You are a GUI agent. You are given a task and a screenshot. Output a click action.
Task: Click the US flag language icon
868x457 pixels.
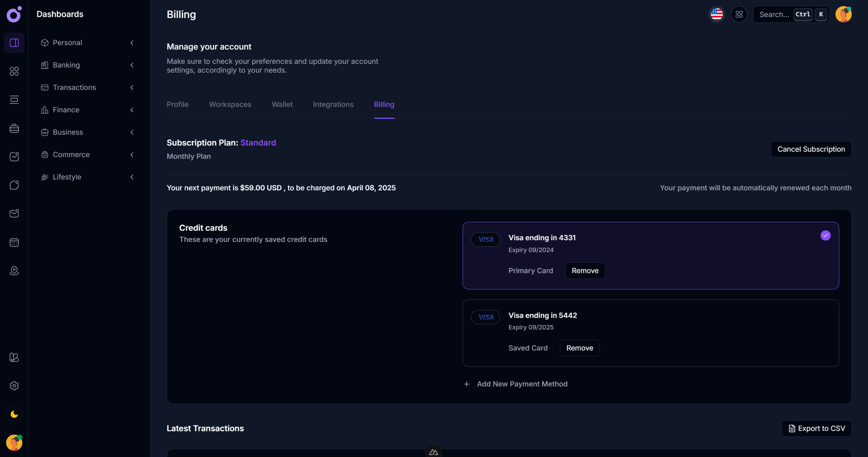[x=716, y=14]
